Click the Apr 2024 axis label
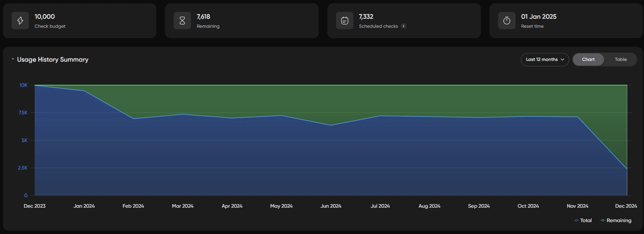 [x=232, y=206]
